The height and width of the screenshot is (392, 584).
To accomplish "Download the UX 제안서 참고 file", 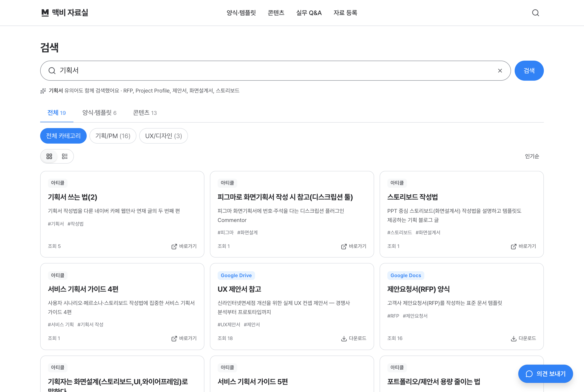I will pyautogui.click(x=354, y=338).
